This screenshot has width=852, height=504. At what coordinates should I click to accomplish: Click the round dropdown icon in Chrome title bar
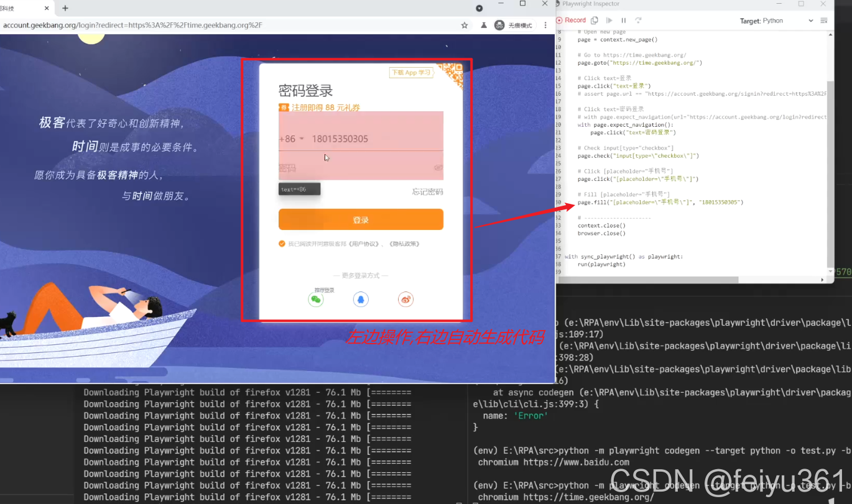click(x=479, y=8)
